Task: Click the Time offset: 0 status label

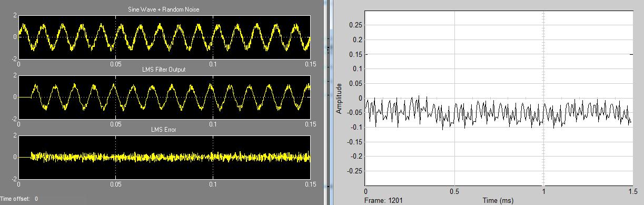Action: (19, 199)
